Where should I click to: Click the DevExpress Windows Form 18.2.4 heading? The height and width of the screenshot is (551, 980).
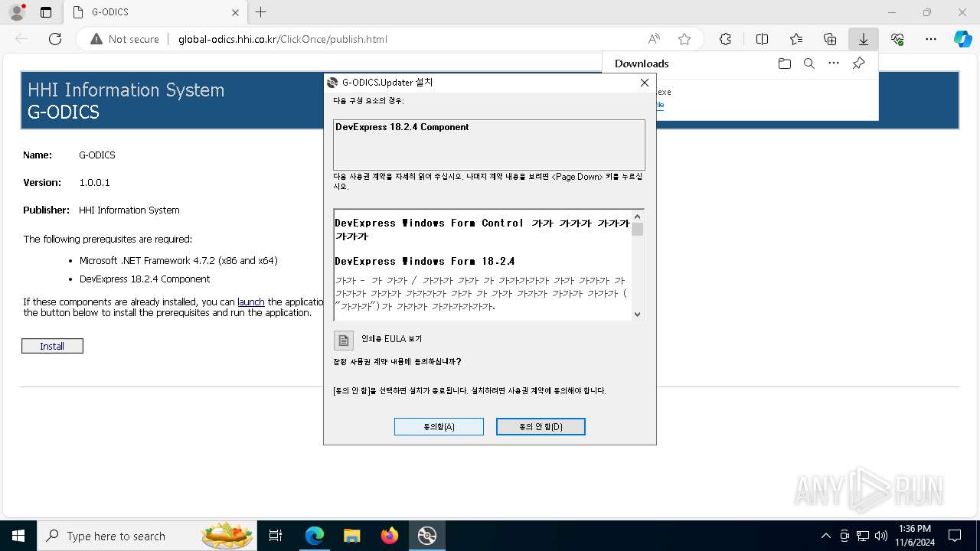425,261
